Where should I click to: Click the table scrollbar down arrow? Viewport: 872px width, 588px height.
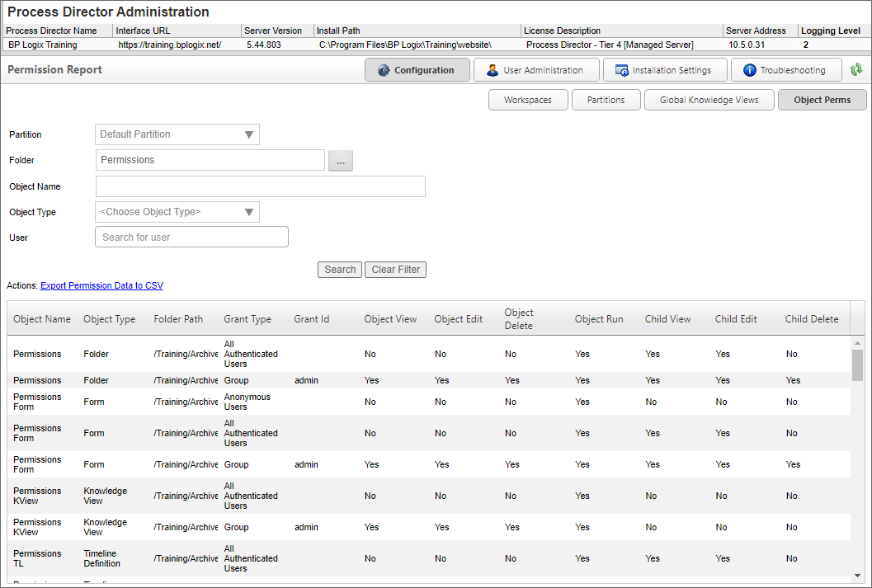tap(857, 575)
